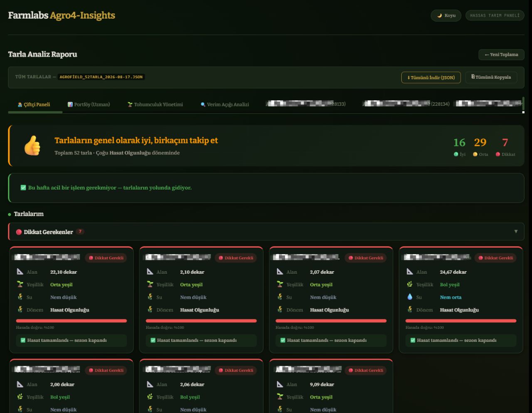The image size is (532, 413).
Task: Collapse the Dikkat Gerekenler section using its arrow
Action: (x=516, y=232)
